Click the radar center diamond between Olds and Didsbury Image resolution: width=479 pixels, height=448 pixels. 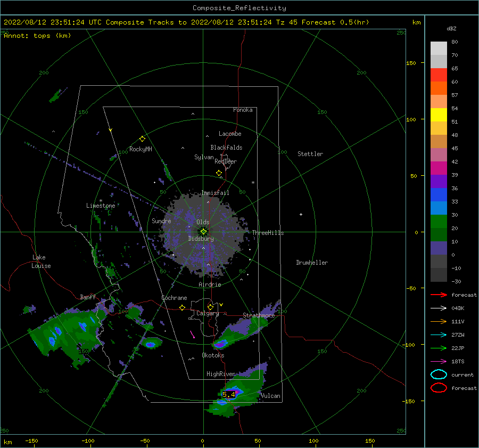click(203, 232)
